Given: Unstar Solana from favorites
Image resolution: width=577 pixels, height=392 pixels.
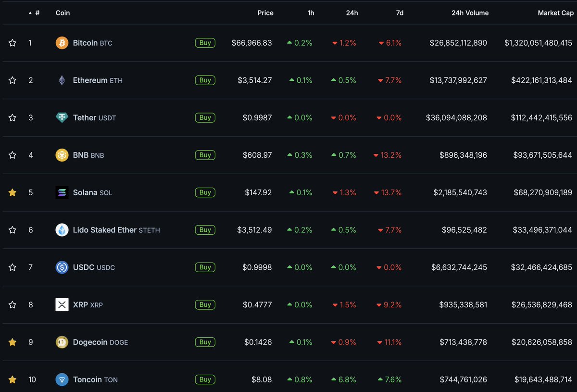Looking at the screenshot, I should coord(13,192).
